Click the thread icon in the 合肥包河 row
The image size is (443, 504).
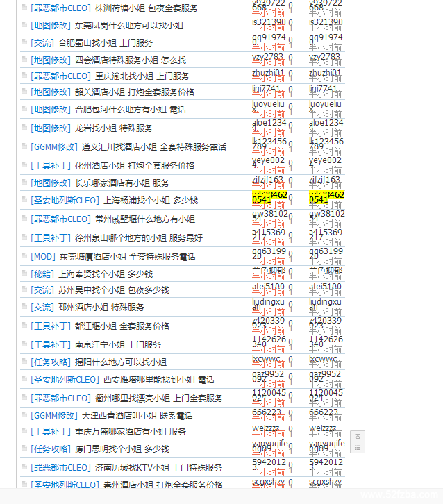[x=24, y=108]
